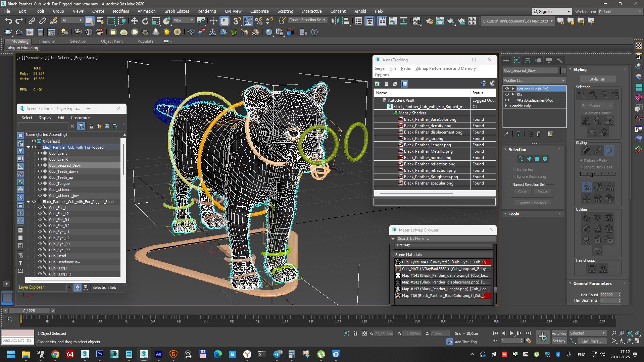Image resolution: width=644 pixels, height=362 pixels.
Task: Open Customize menu in Scene Explorer
Action: [x=80, y=118]
